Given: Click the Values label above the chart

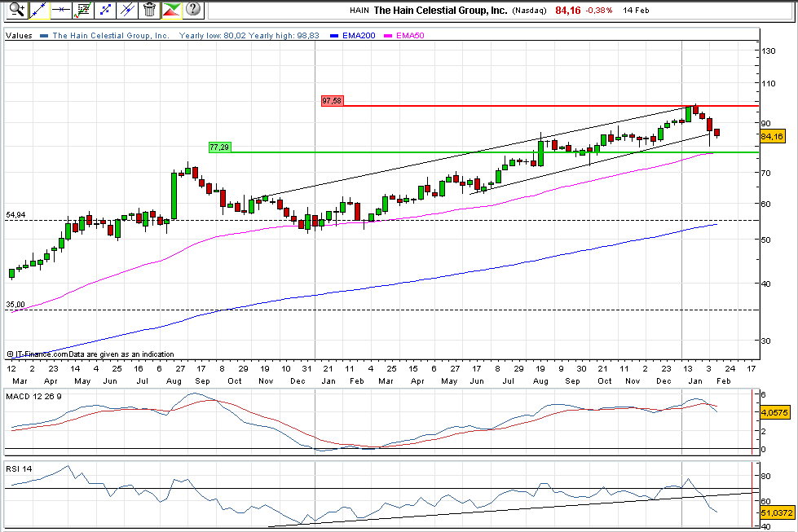Looking at the screenshot, I should pos(19,36).
